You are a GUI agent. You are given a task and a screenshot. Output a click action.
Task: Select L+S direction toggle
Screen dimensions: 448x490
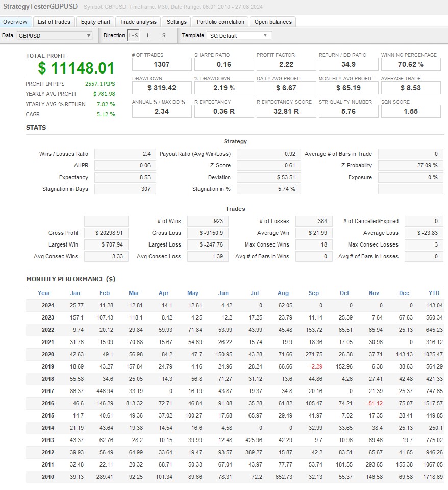(133, 35)
